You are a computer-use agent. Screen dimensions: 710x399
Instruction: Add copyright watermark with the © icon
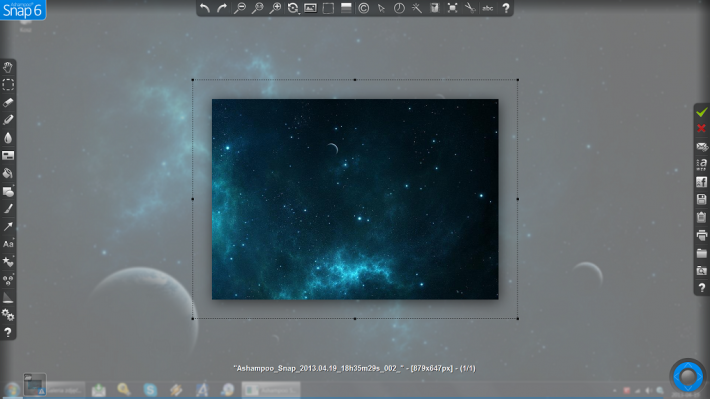click(x=364, y=8)
